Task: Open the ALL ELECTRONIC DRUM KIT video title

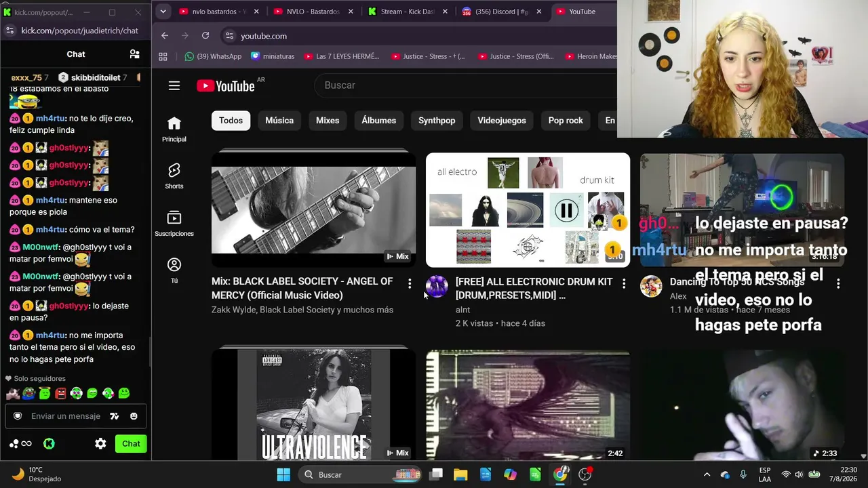Action: click(x=534, y=288)
